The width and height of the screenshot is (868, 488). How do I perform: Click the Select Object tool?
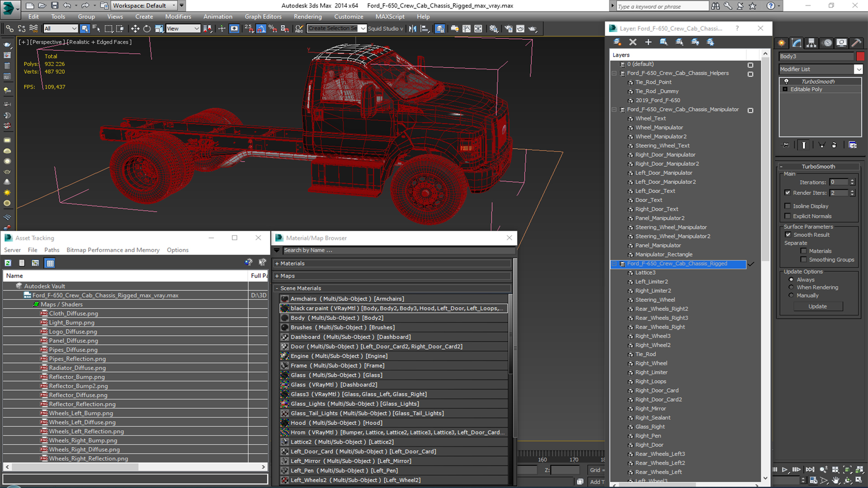85,28
